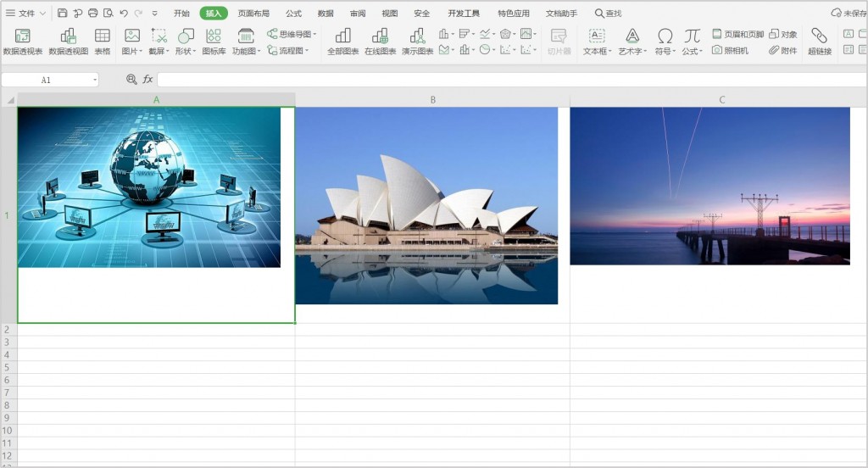
Task: Click the camera tool (照相机)
Action: [x=730, y=50]
